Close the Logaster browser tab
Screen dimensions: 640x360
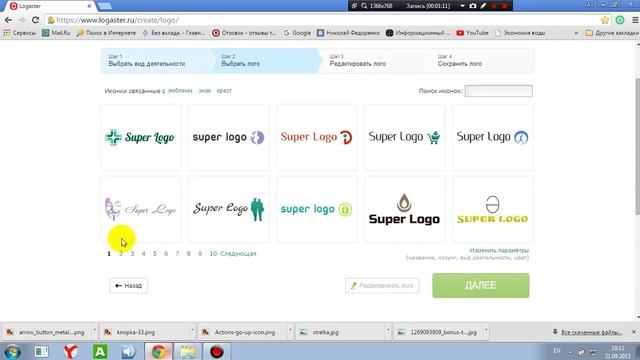pos(89,6)
